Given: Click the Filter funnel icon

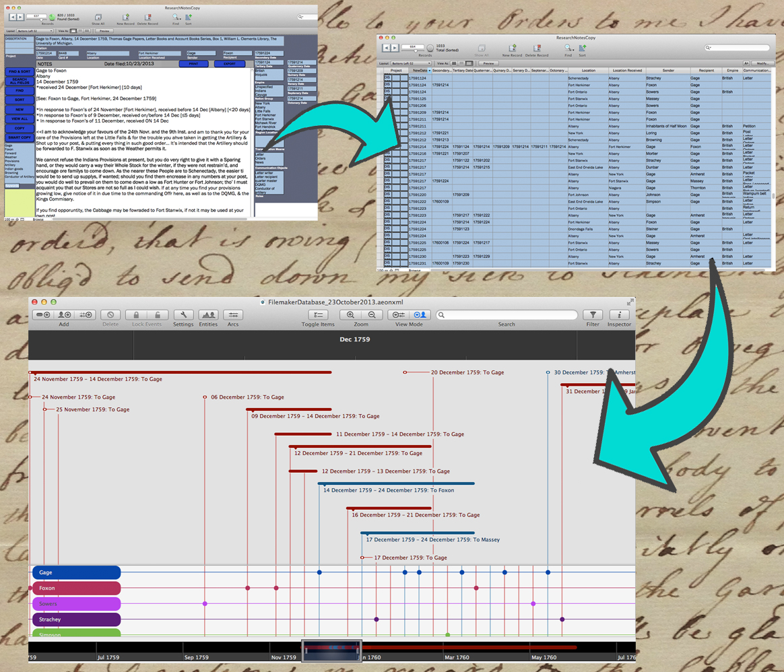Looking at the screenshot, I should tap(592, 315).
